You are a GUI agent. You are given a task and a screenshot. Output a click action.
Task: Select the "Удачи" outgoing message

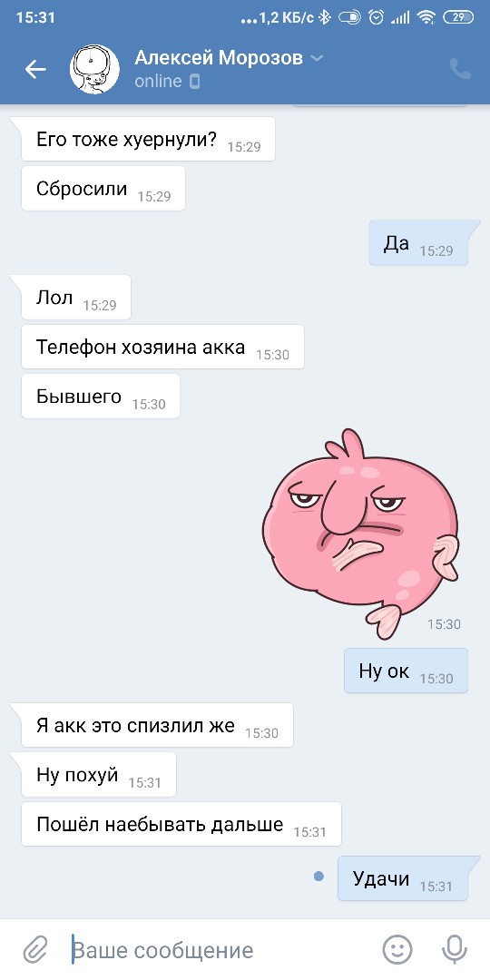point(403,878)
